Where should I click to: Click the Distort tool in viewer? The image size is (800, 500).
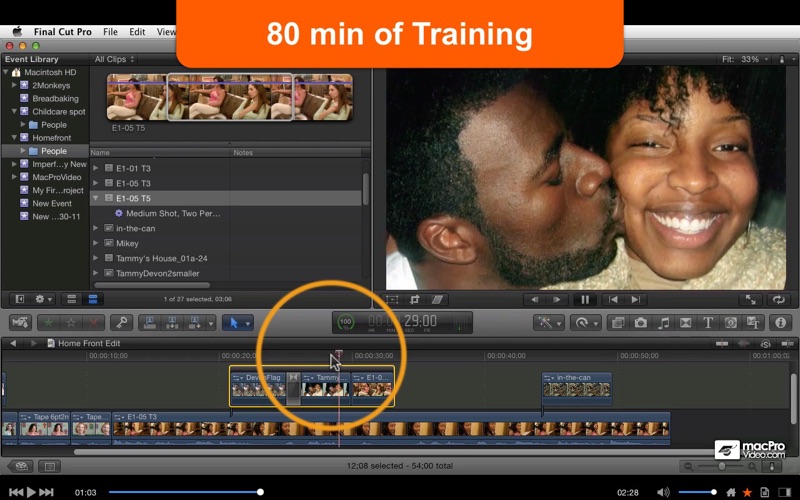(x=437, y=299)
